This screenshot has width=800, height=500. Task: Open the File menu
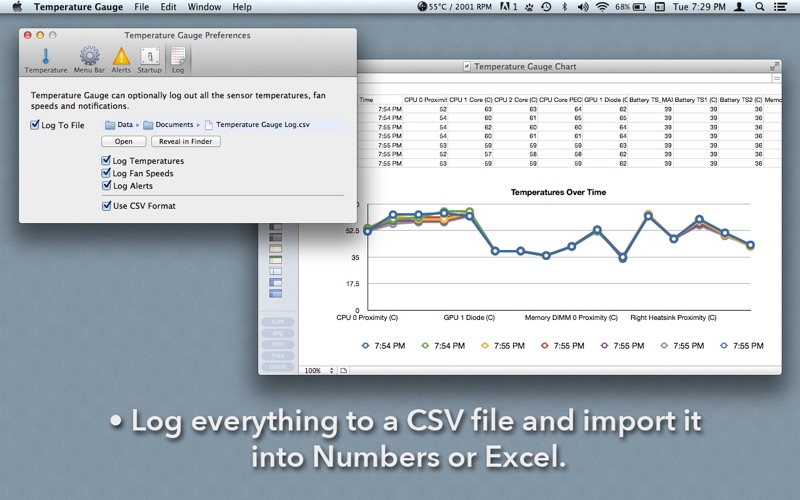142,7
